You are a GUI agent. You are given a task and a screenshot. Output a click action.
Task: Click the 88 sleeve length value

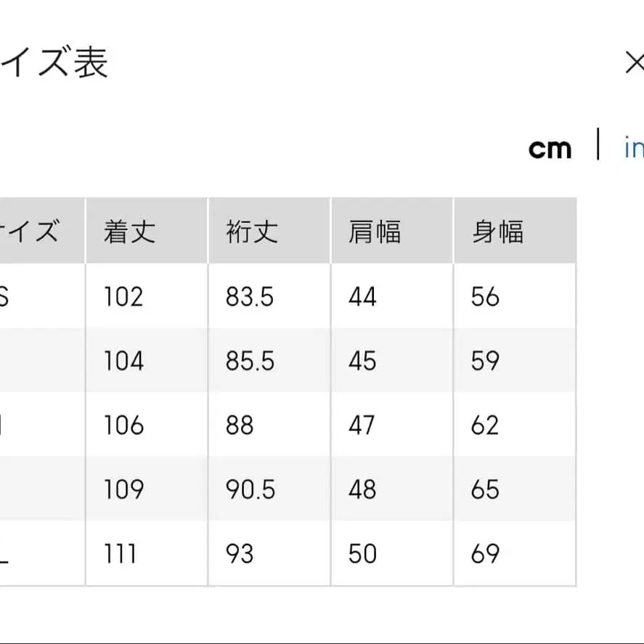click(x=240, y=425)
